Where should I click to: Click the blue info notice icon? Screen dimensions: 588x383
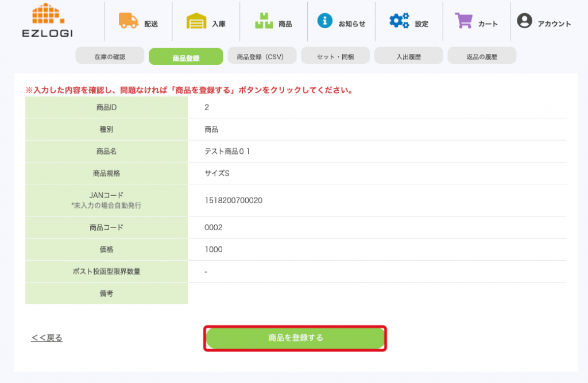tap(325, 21)
